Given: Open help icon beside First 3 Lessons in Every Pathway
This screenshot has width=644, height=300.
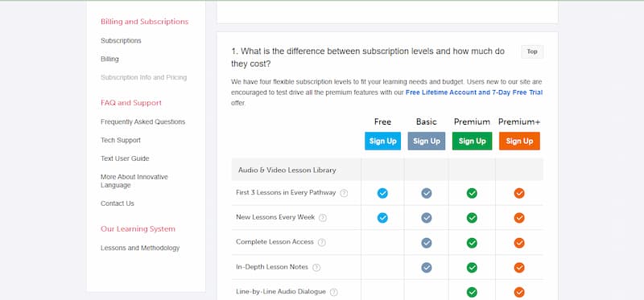Looking at the screenshot, I should [345, 193].
